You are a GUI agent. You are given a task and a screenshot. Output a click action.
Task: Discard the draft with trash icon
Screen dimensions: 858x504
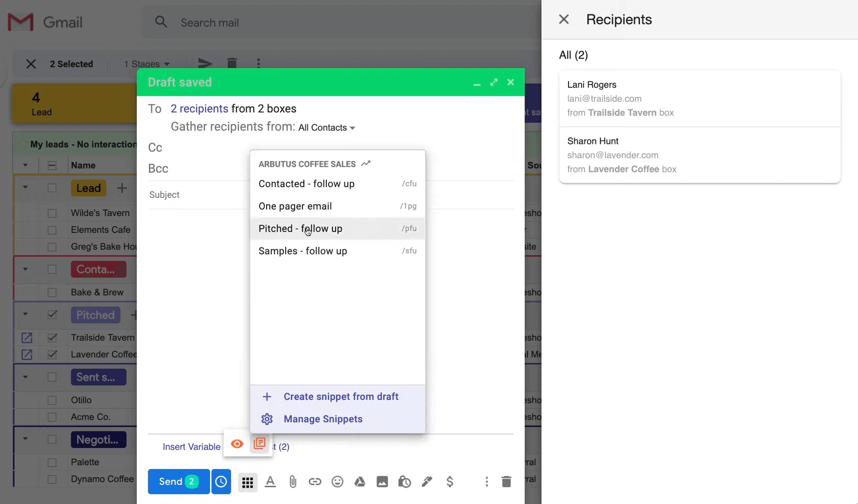point(506,482)
